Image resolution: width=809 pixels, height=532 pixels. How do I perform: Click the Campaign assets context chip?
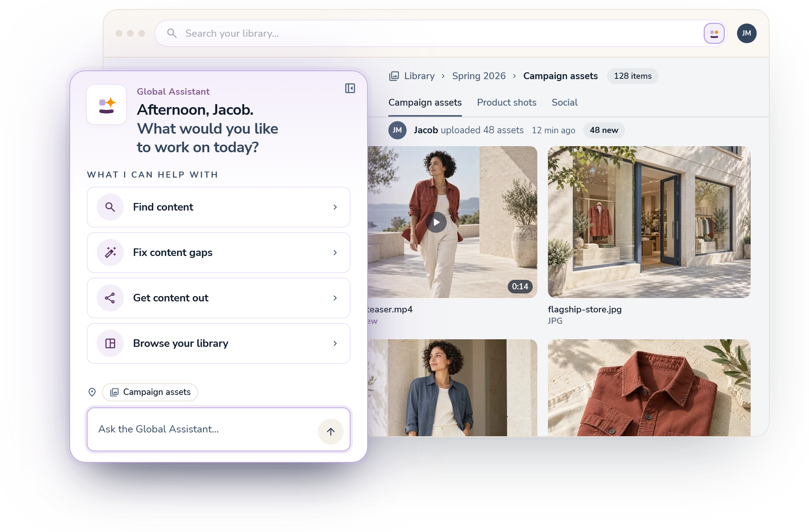[150, 392]
